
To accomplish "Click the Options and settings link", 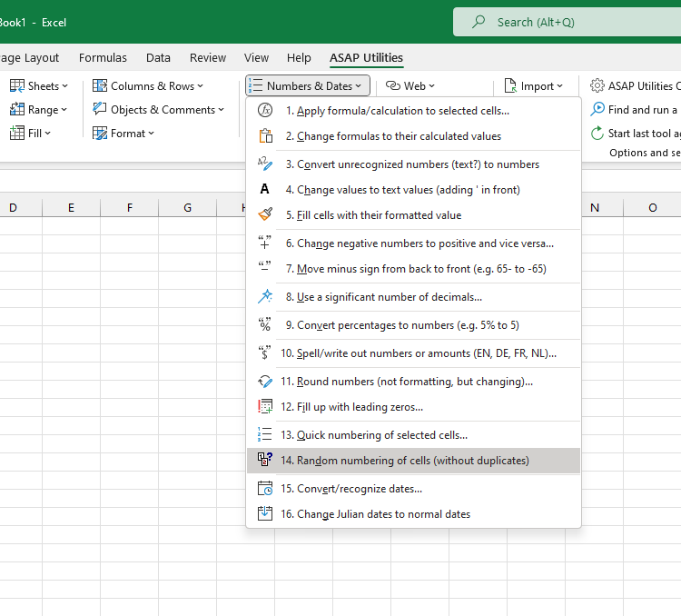I will (x=645, y=153).
